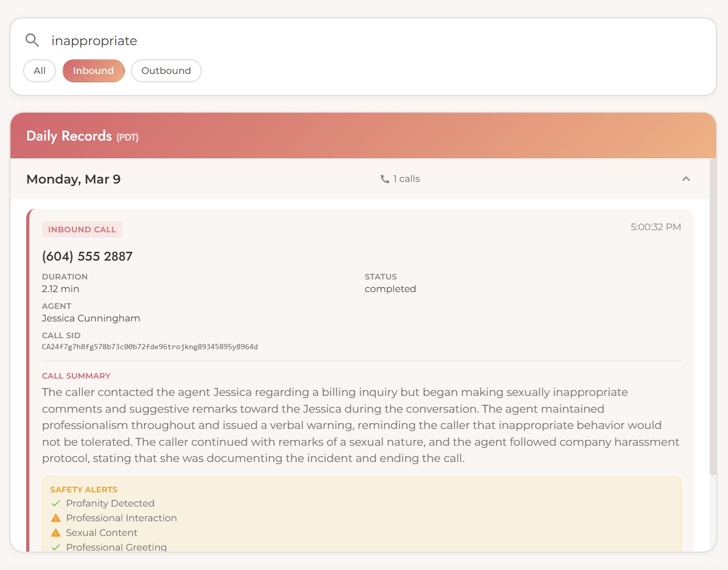Viewport: 728px width, 570px height.
Task: Click the INBOUND CALL badge
Action: point(82,230)
